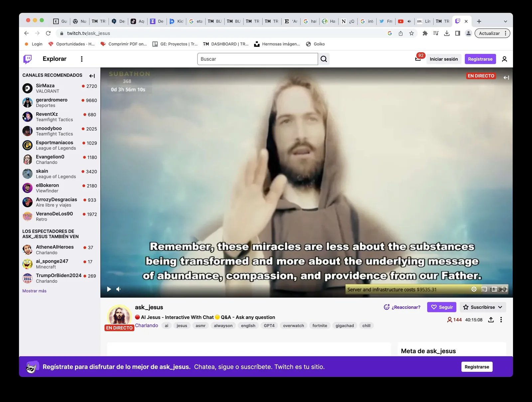Cast the stream to a device
Image resolution: width=532 pixels, height=402 pixels.
484,289
